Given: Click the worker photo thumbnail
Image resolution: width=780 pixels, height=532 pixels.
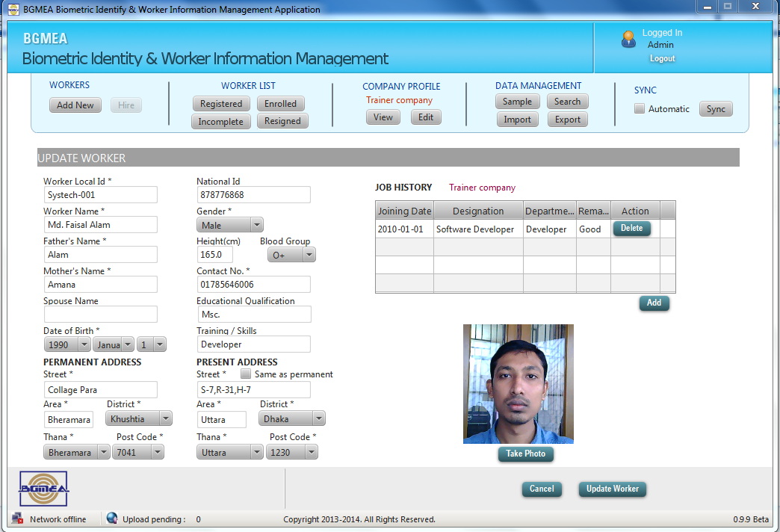Looking at the screenshot, I should click(x=518, y=383).
